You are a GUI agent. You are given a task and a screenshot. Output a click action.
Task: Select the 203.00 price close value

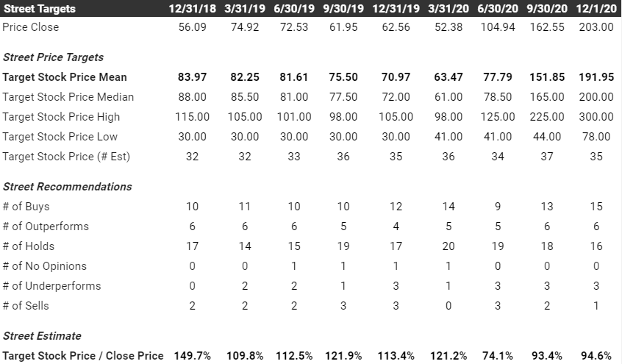pos(596,27)
